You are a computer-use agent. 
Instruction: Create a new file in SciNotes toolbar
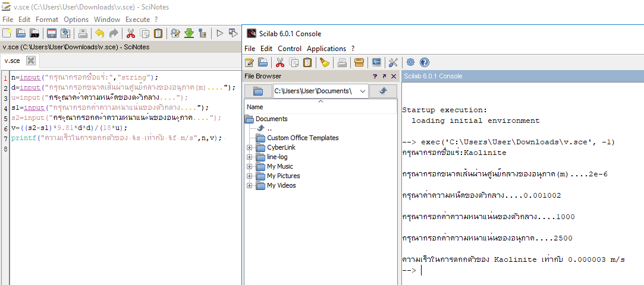(x=7, y=33)
